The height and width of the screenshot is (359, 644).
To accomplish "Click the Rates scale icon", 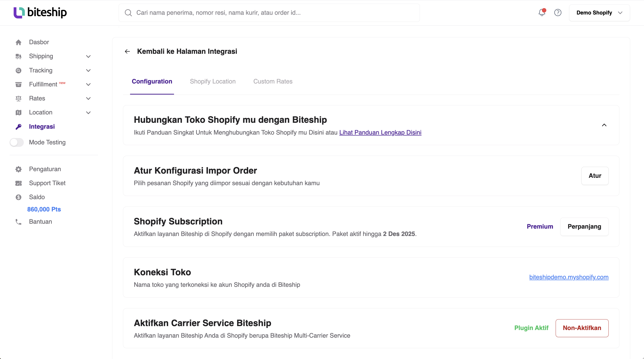I will point(18,98).
